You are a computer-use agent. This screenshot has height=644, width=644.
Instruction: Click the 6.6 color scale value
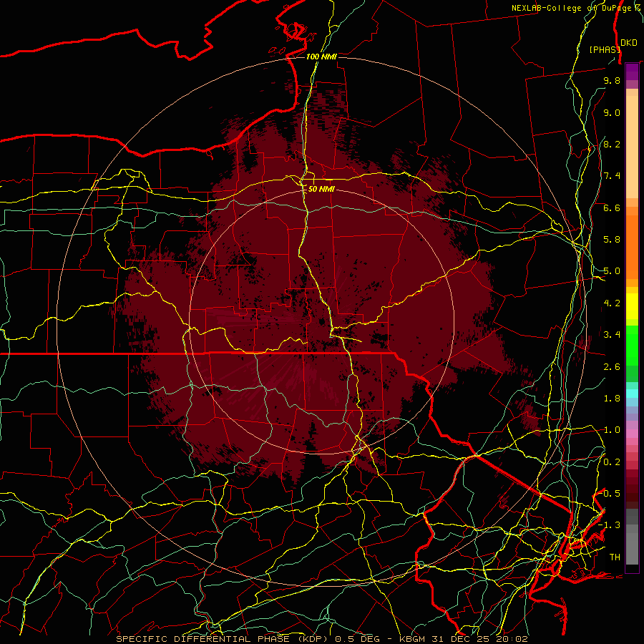coord(612,208)
